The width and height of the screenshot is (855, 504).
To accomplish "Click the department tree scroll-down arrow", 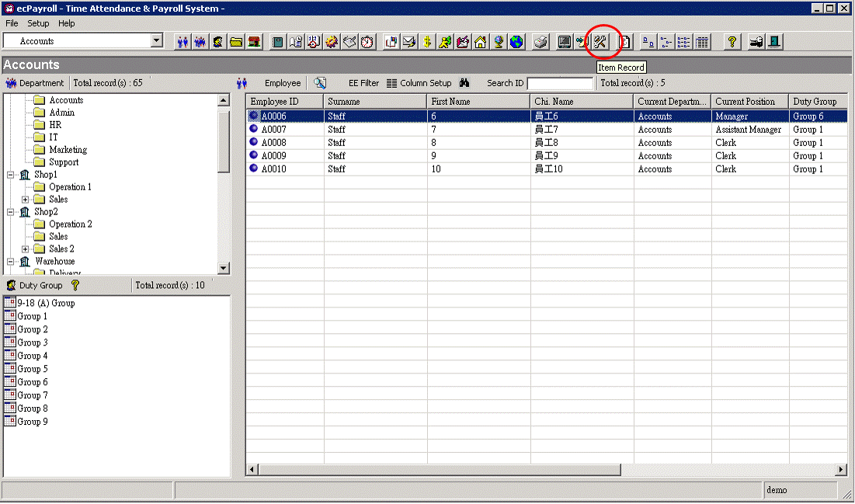I will coord(224,268).
